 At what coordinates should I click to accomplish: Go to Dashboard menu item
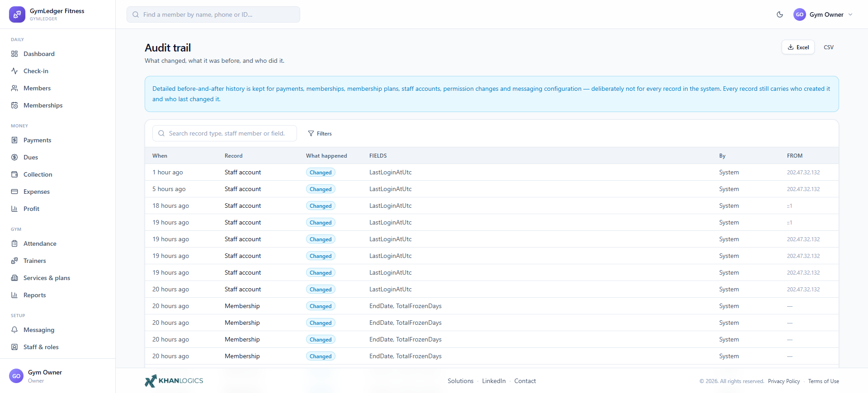[57, 54]
